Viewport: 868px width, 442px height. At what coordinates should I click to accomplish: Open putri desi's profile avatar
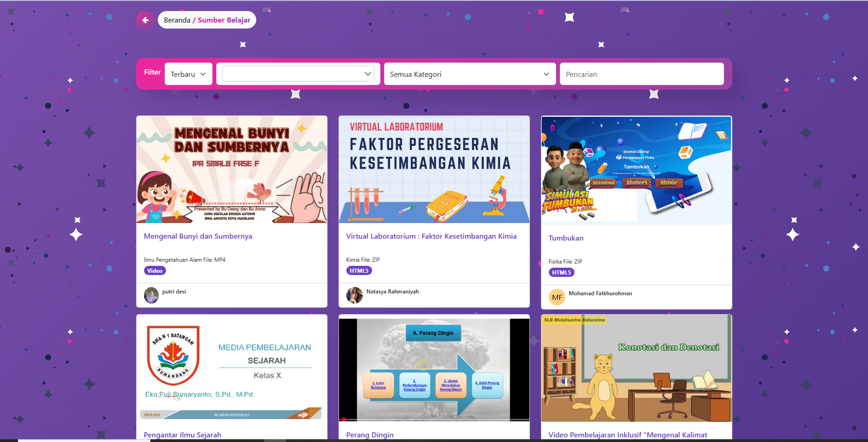tap(151, 295)
